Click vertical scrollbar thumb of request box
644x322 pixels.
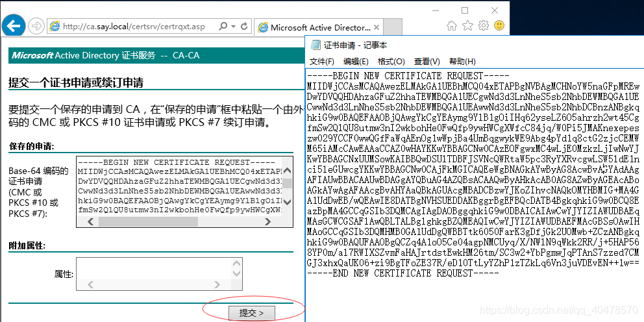coord(288,183)
